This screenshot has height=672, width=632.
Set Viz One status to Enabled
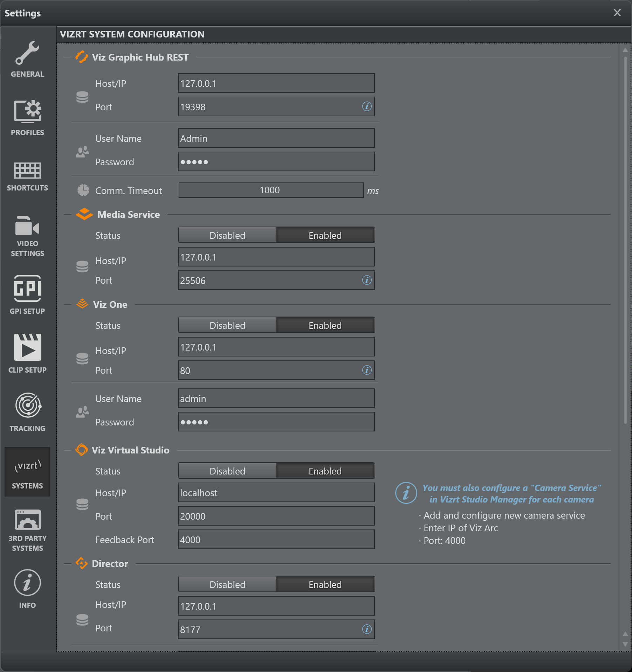coord(325,325)
